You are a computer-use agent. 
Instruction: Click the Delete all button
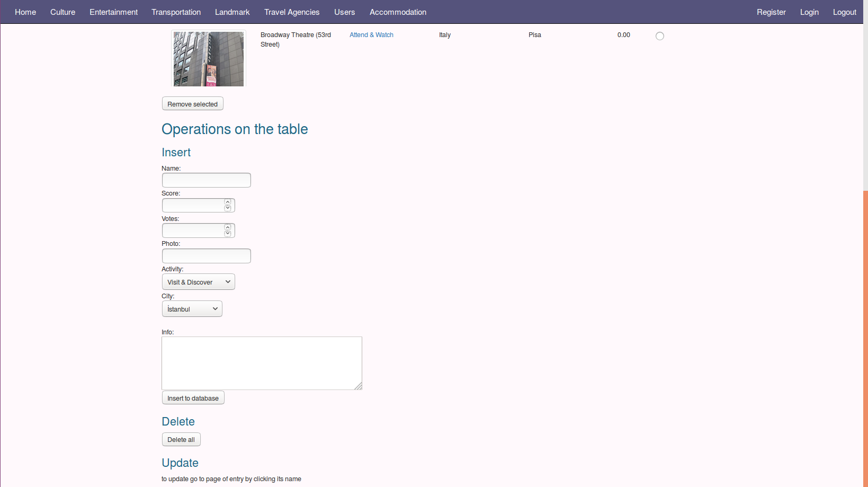tap(181, 439)
